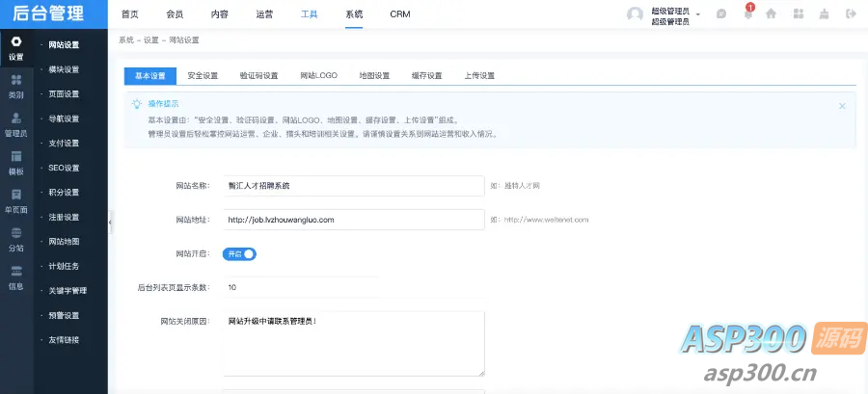Click the home icon in top bar
The height and width of the screenshot is (394, 868).
pos(771,14)
